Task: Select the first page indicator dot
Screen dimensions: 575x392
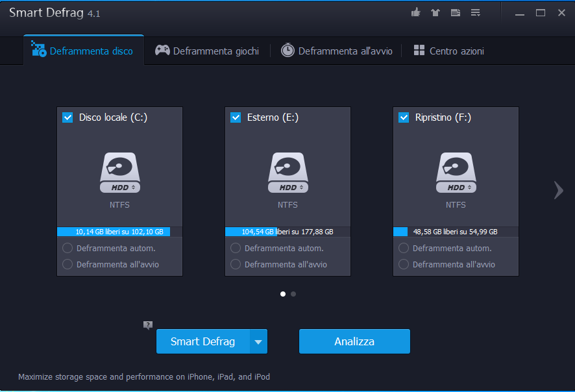Action: (x=283, y=294)
